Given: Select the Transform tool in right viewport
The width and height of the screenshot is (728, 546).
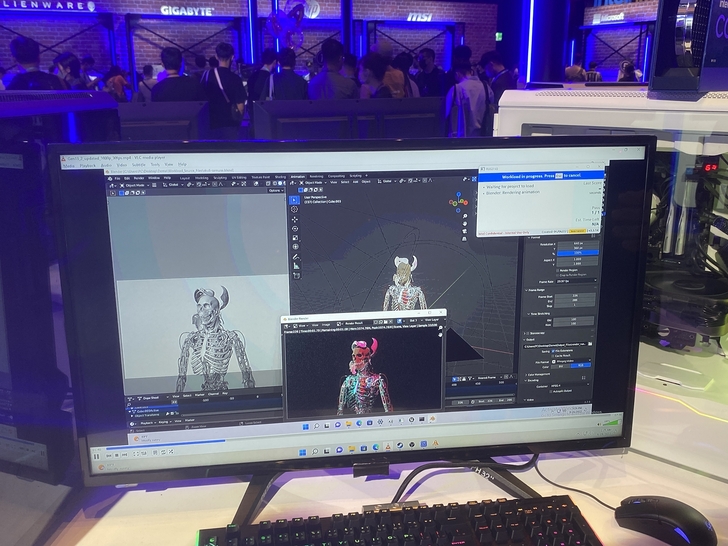Looking at the screenshot, I should click(x=296, y=247).
